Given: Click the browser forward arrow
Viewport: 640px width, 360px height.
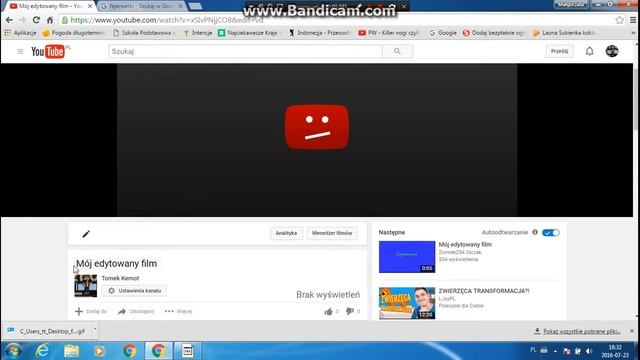Looking at the screenshot, I should [22, 20].
